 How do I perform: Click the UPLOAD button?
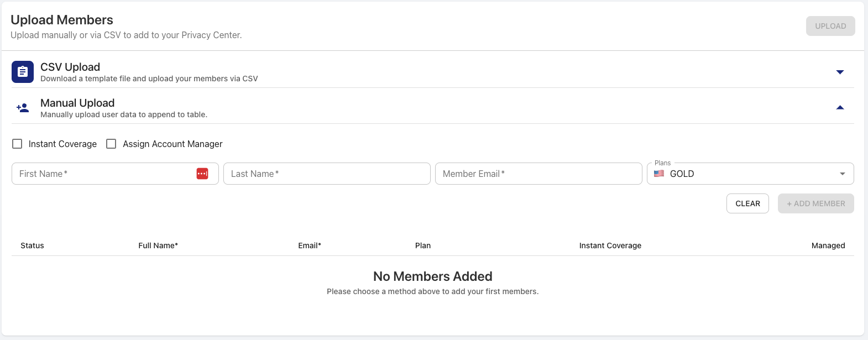pos(830,26)
